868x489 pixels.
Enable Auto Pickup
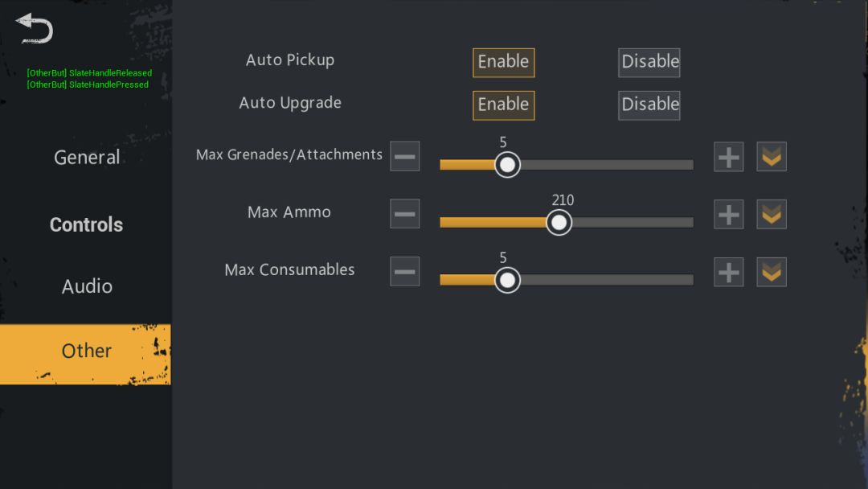[x=503, y=62]
